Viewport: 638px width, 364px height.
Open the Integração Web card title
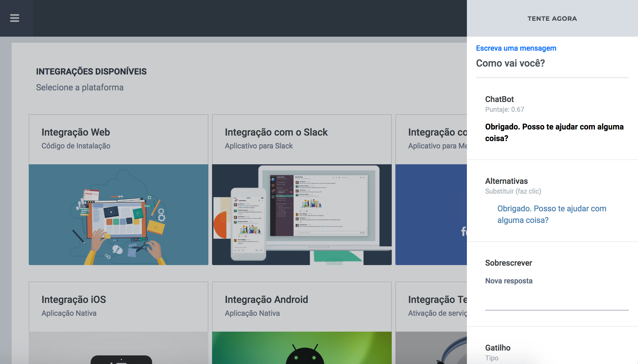click(75, 132)
